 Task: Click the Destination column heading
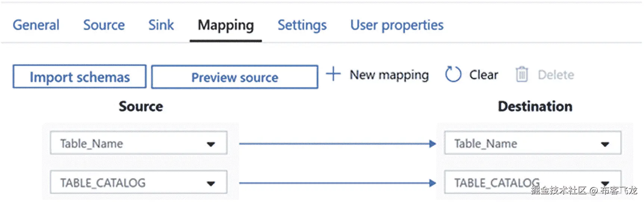(x=535, y=107)
